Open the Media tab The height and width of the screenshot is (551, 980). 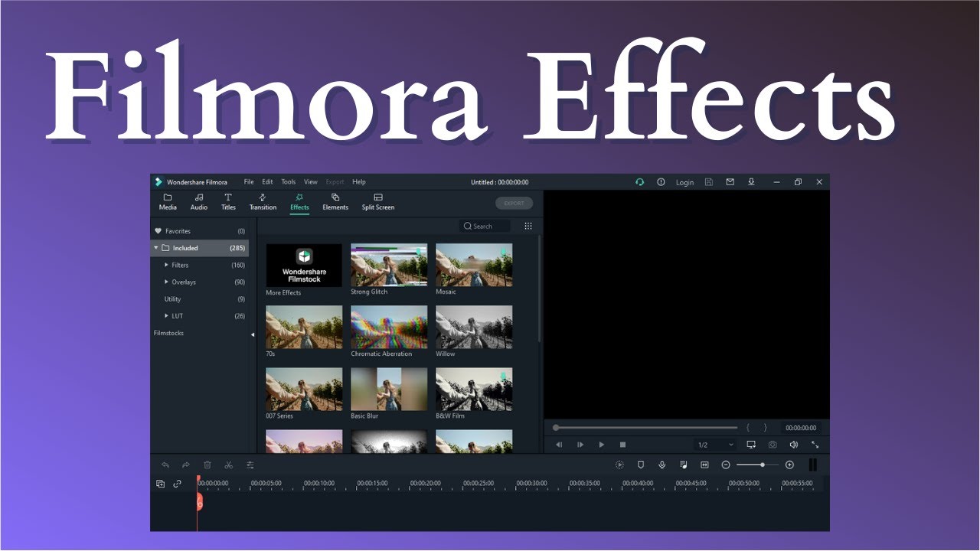point(168,202)
